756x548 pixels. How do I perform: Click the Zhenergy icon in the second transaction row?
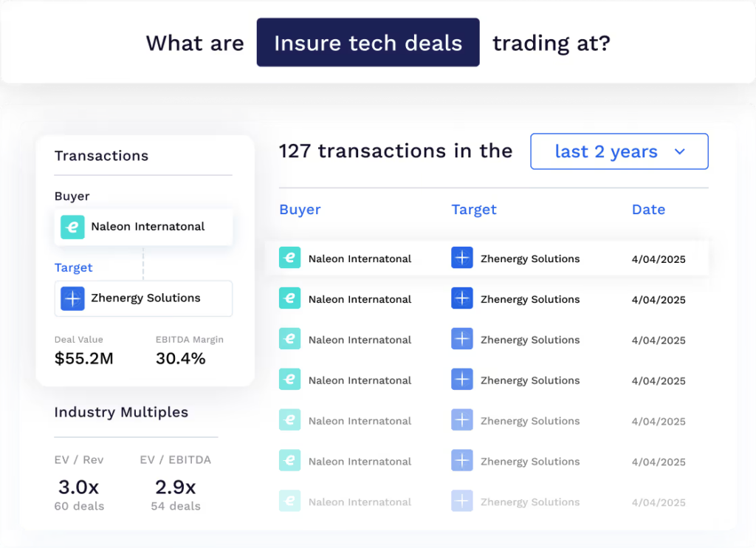coord(461,299)
